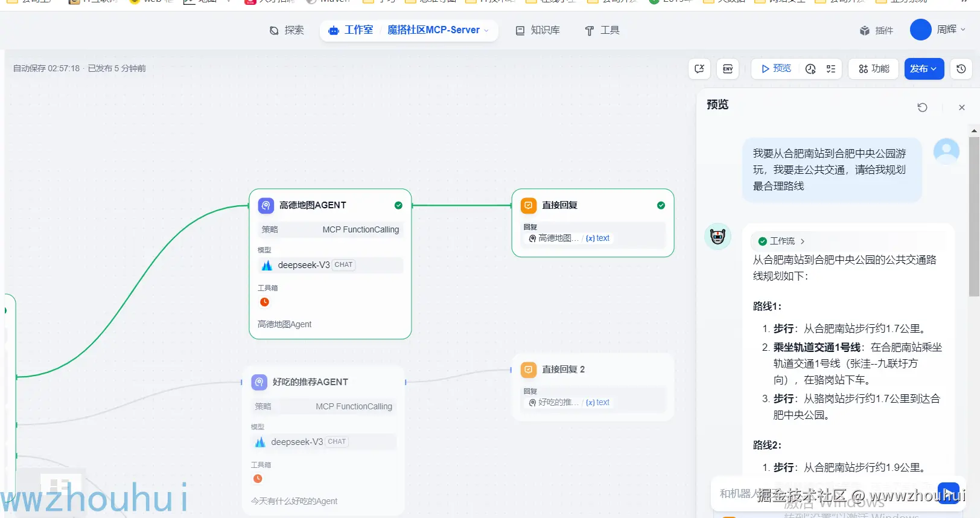Image resolution: width=980 pixels, height=518 pixels.
Task: Open the 工具 tab
Action: coord(602,30)
